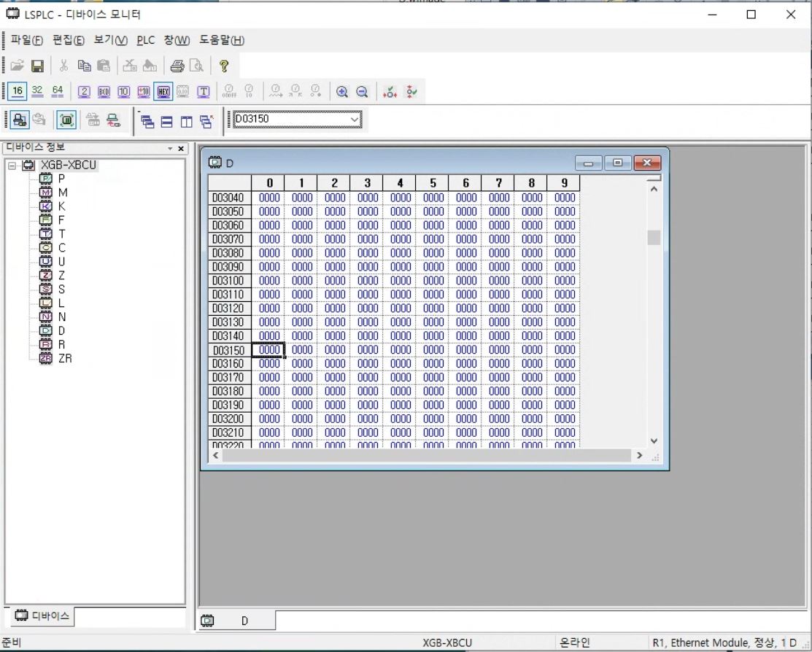Switch to 32-bit display mode
The width and height of the screenshot is (812, 652).
(x=37, y=92)
